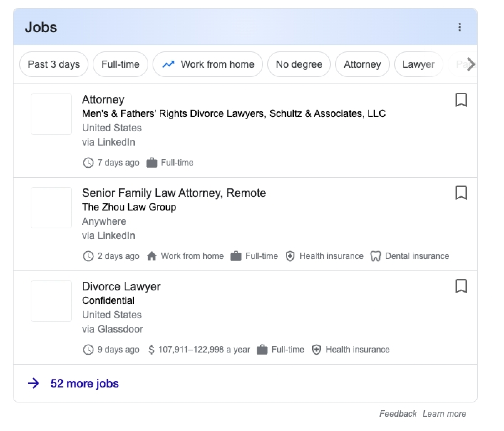
Task: Open the three-dot Jobs options menu
Action: (x=459, y=27)
